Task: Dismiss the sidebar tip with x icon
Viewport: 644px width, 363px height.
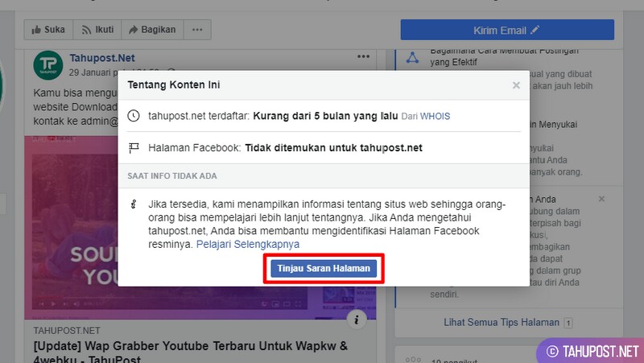Action: [x=601, y=199]
